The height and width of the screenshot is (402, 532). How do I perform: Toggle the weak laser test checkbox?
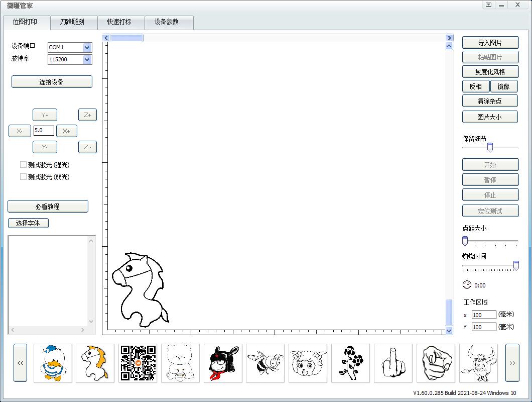coord(23,177)
